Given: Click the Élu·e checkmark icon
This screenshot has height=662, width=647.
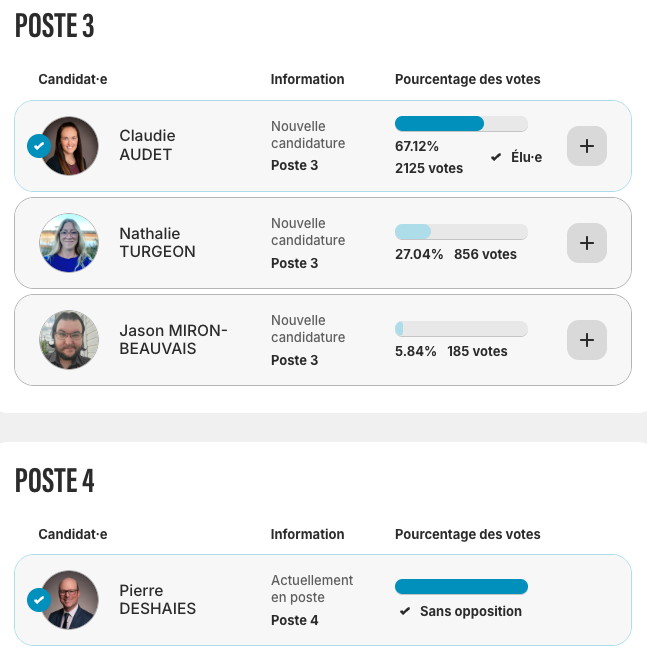Looking at the screenshot, I should tap(496, 157).
